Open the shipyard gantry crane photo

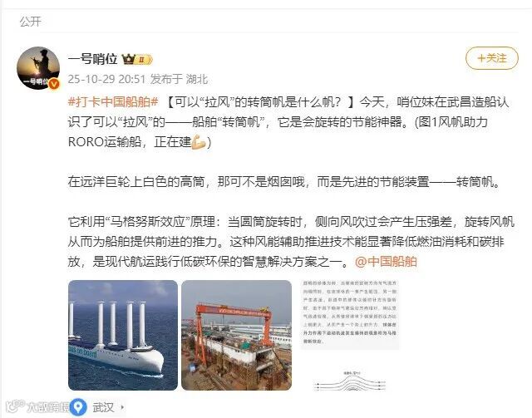[x=236, y=335]
